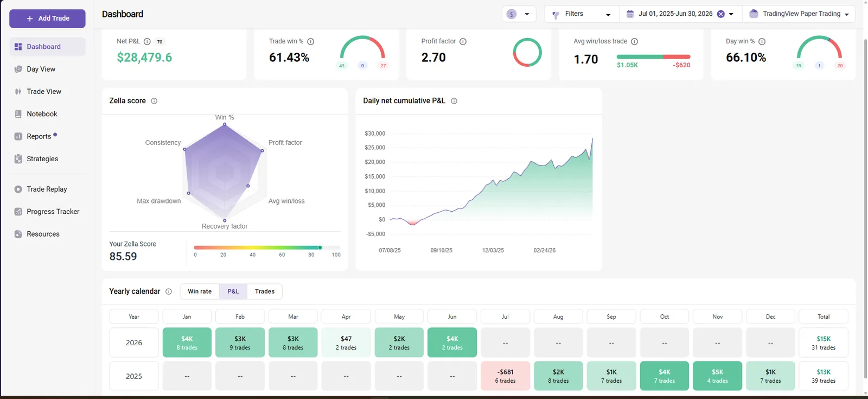Click the Trade win % info icon
Image resolution: width=868 pixels, height=399 pixels.
(x=311, y=41)
